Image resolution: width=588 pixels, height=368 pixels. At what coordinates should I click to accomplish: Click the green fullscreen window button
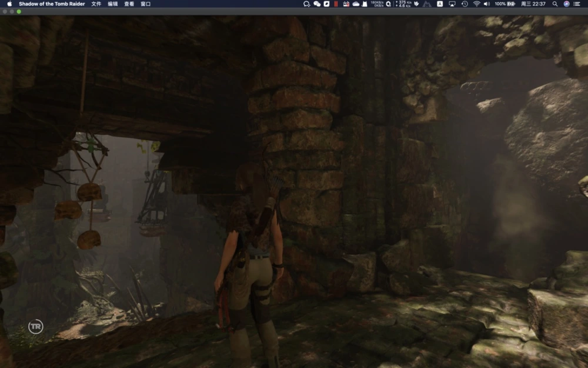tap(19, 12)
